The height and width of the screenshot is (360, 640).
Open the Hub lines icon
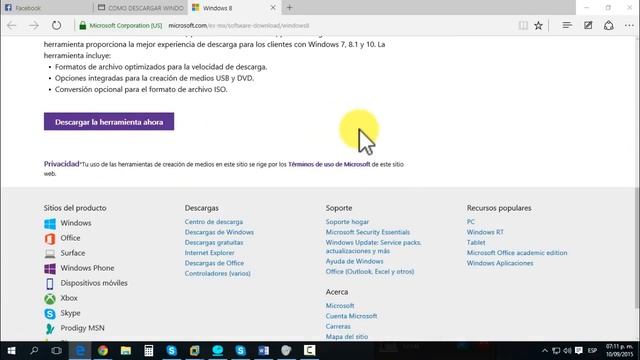point(567,25)
